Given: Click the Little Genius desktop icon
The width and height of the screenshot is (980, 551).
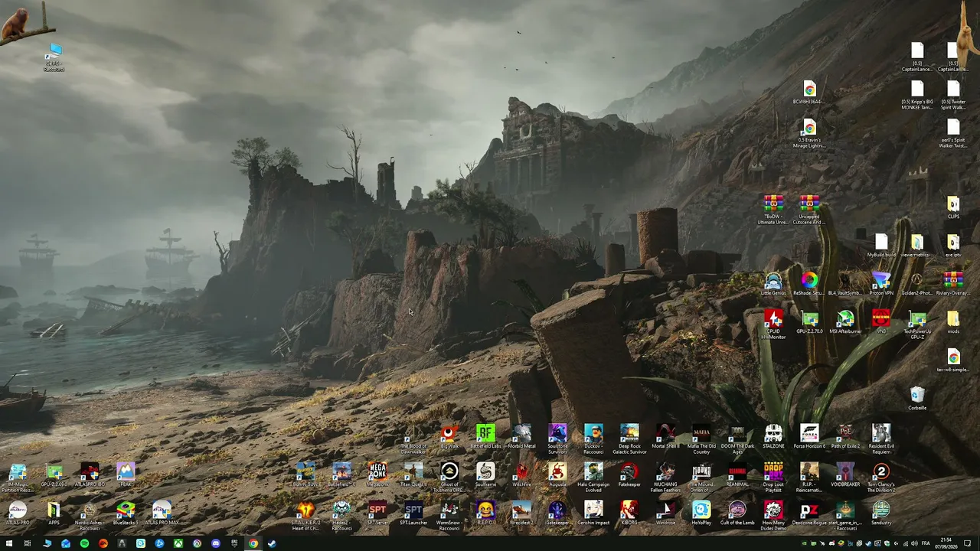Looking at the screenshot, I should click(x=773, y=284).
